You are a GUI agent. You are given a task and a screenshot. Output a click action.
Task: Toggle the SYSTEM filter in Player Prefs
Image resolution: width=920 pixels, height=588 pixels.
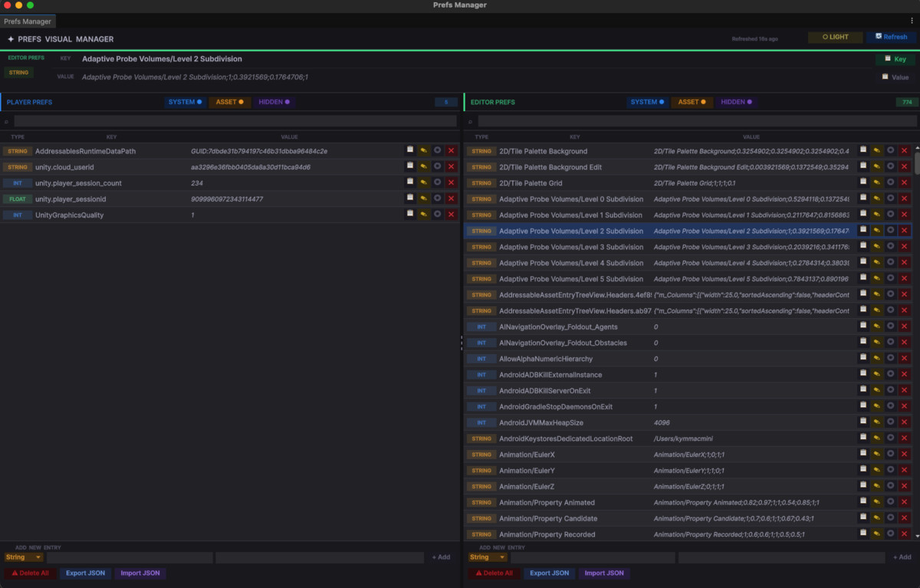[185, 102]
